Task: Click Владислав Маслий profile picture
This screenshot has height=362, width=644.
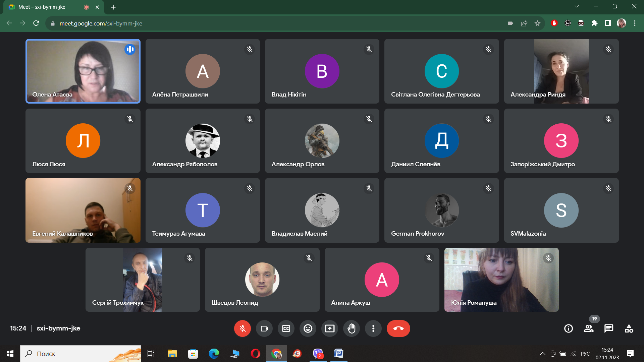Action: point(322,210)
